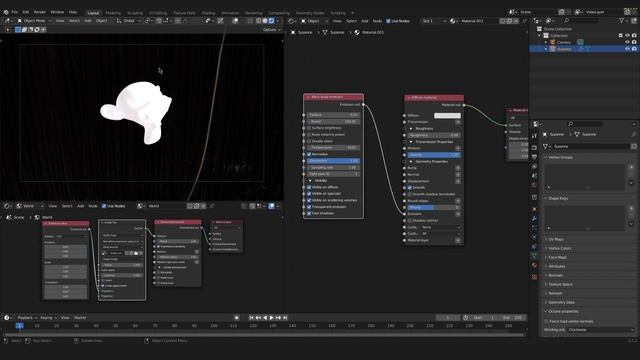The height and width of the screenshot is (360, 640).
Task: Open the Object Data mesh properties tab
Action: point(534,256)
